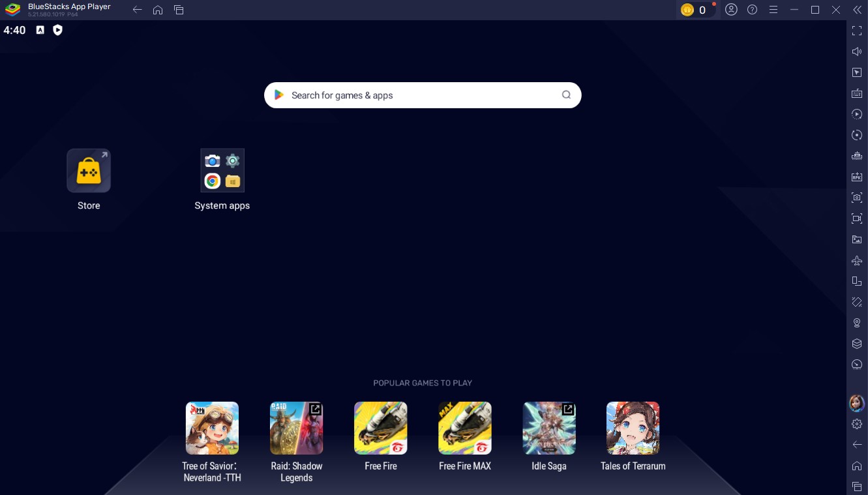The width and height of the screenshot is (868, 495).
Task: Click the home icon in sidebar
Action: point(857,466)
